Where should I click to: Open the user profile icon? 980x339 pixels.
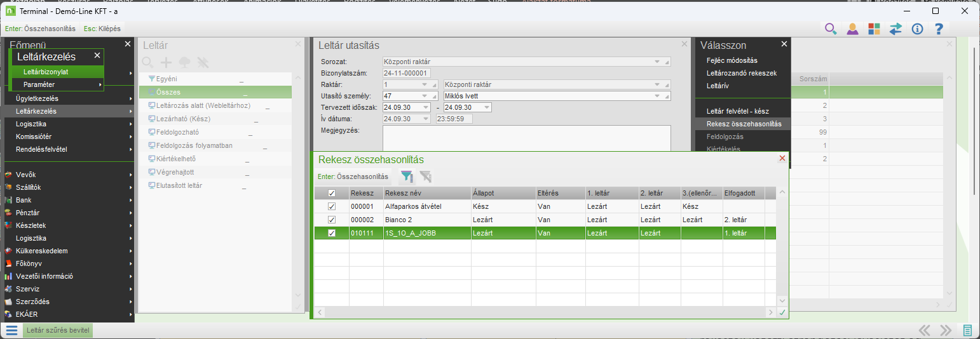click(852, 29)
